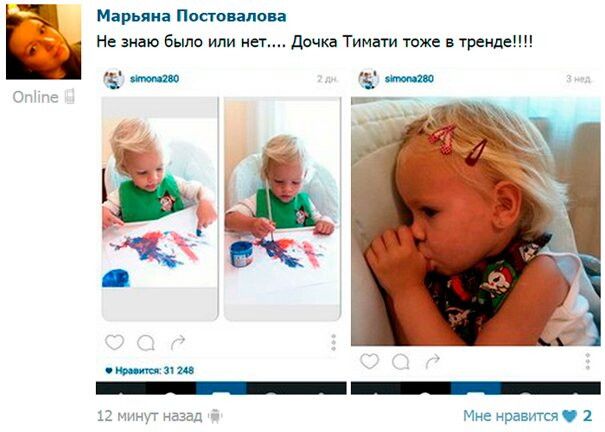The width and height of the screenshot is (605, 432).
Task: Click simona280 avatar on the right post
Action: pyautogui.click(x=368, y=79)
